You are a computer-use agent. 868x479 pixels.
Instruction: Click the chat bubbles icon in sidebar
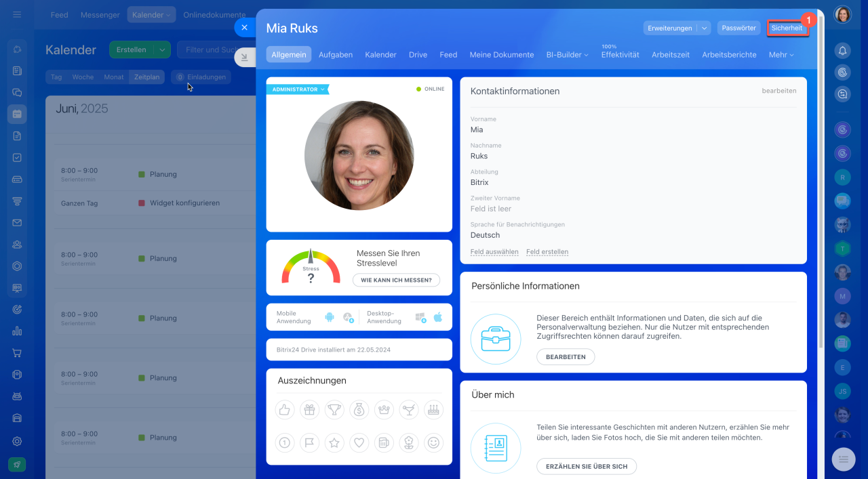17,92
